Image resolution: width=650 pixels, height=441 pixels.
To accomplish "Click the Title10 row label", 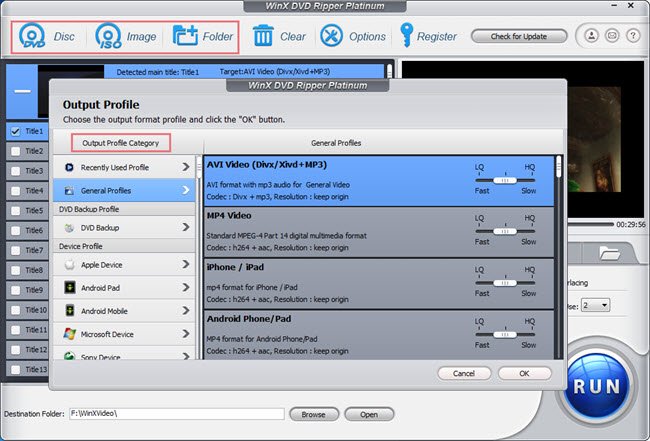I will click(36, 310).
